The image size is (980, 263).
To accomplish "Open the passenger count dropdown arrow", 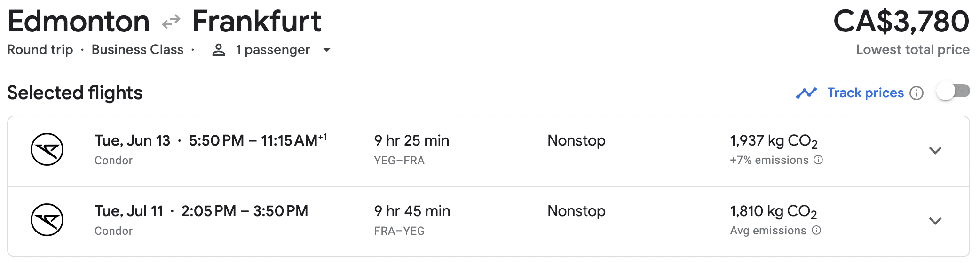I will tap(327, 50).
